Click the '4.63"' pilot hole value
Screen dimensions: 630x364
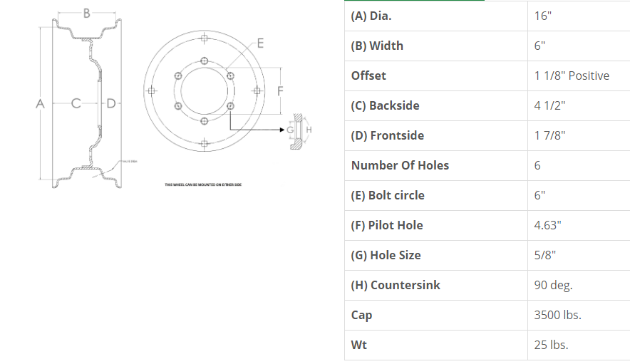548,225
